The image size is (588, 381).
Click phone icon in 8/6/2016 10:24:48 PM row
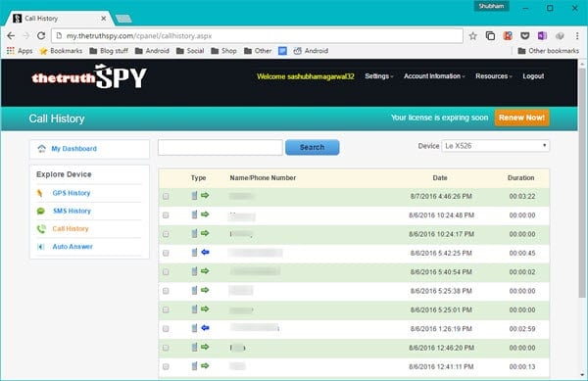pos(194,214)
